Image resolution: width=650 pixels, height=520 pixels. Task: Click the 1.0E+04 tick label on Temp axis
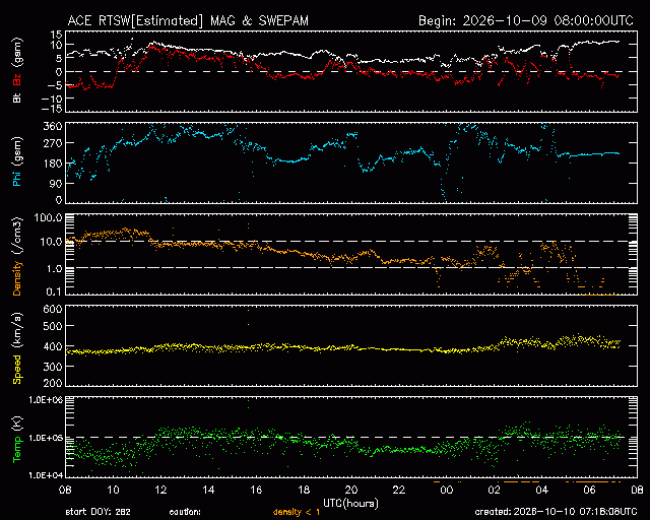point(46,475)
